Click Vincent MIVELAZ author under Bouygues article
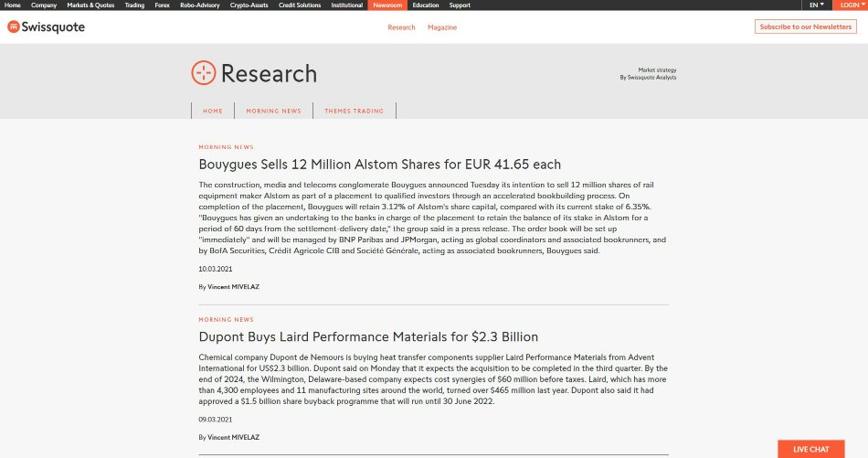This screenshot has width=868, height=458. click(233, 287)
